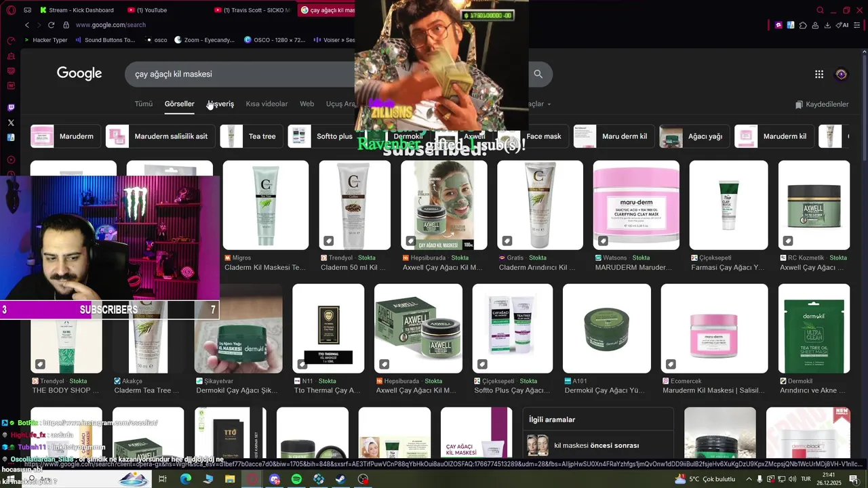Click the red tab search magnifier icon
The width and height of the screenshot is (868, 488).
820,10
